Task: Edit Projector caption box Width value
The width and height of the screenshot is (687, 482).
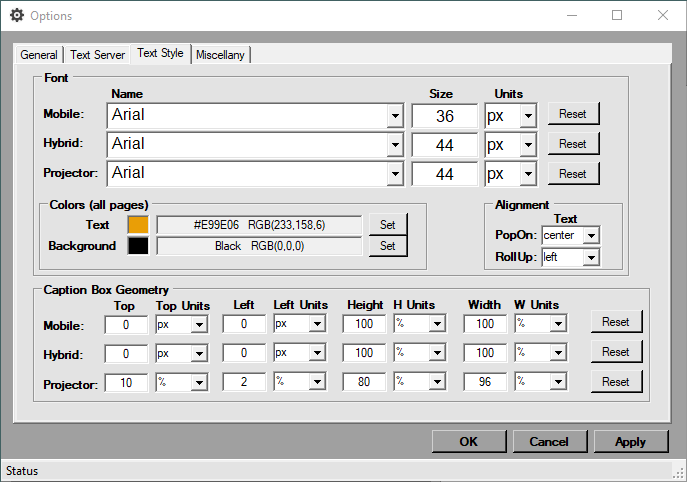Action: click(485, 382)
